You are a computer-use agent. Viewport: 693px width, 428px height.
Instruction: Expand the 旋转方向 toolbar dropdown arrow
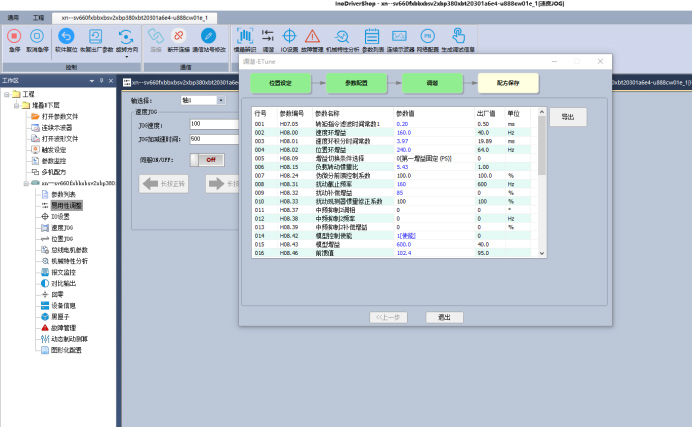tap(127, 57)
